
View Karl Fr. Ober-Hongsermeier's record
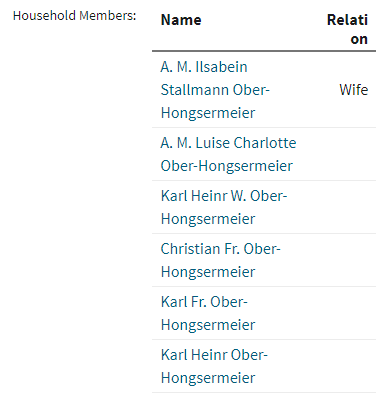(x=208, y=313)
